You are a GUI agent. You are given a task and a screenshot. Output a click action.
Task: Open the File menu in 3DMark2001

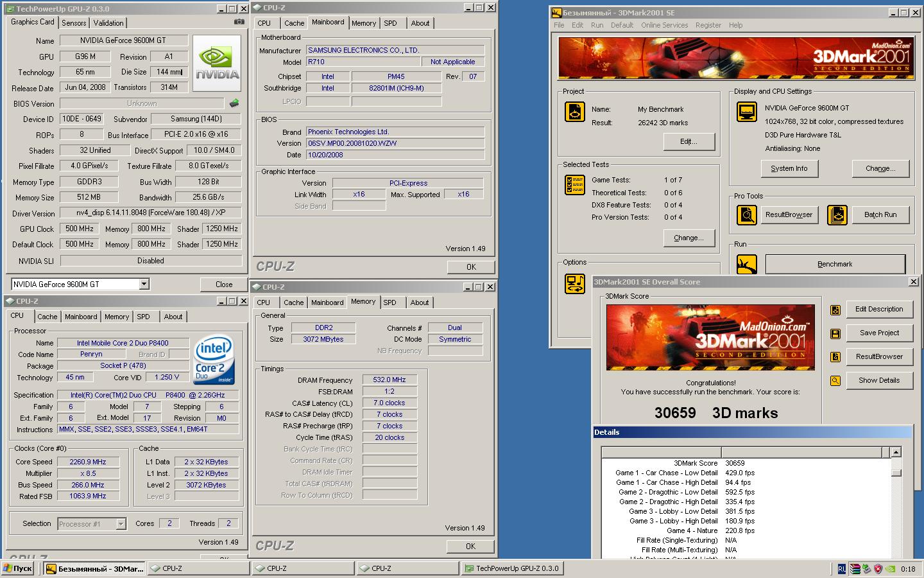[x=559, y=25]
